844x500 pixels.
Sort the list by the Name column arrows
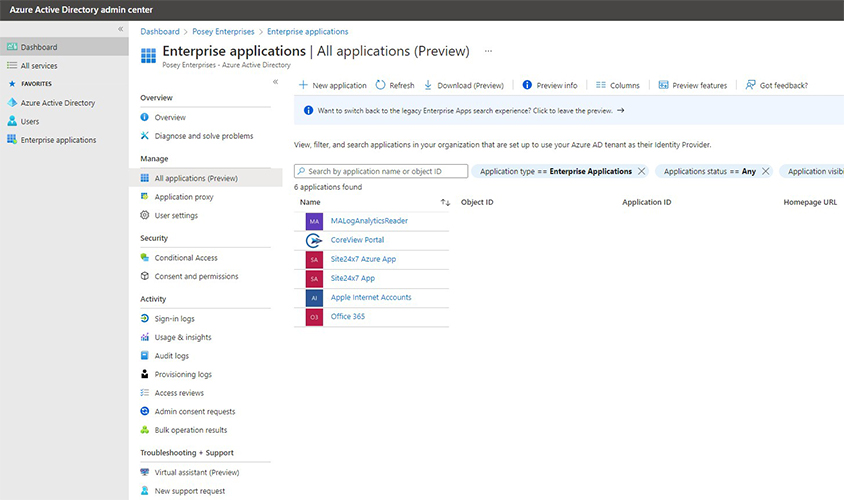[445, 202]
